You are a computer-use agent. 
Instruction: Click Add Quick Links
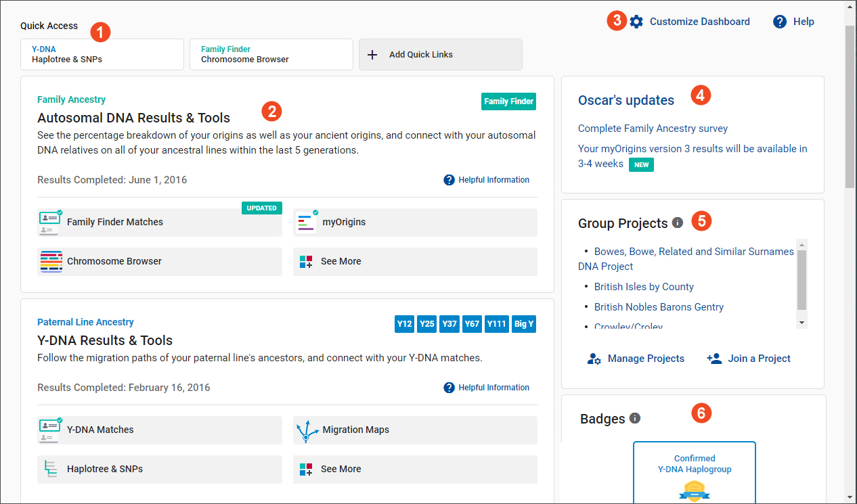click(x=440, y=54)
